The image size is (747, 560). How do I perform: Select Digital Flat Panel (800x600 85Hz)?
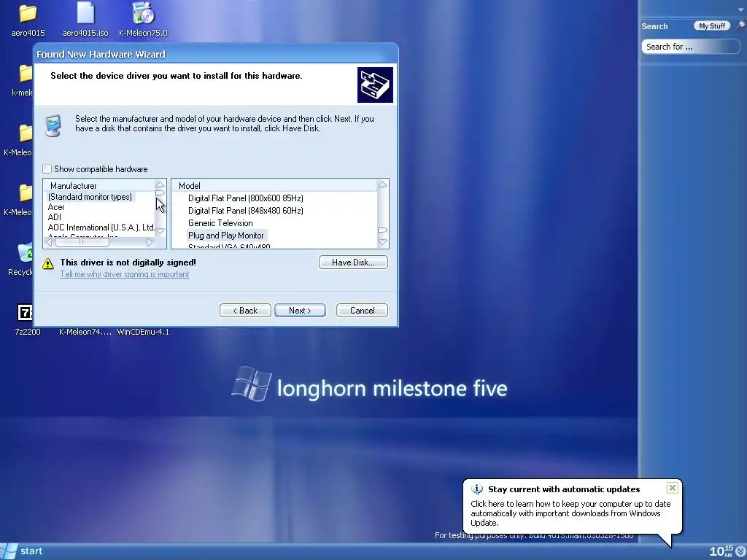click(245, 198)
